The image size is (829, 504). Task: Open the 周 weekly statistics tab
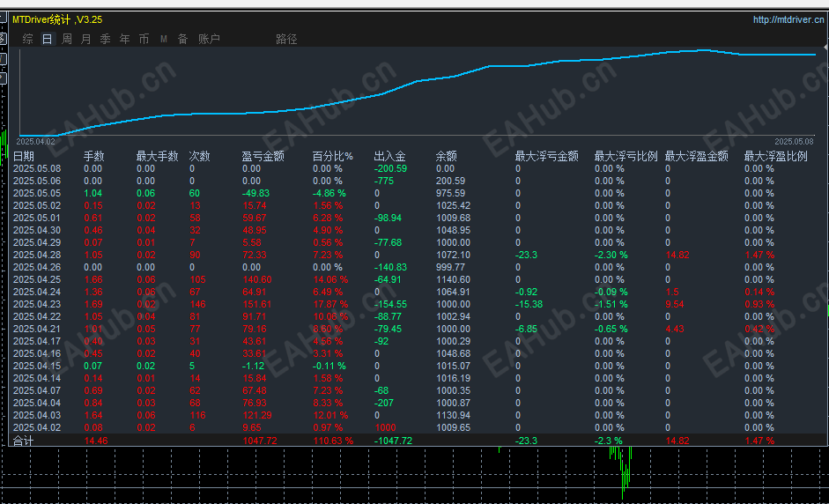(x=67, y=39)
